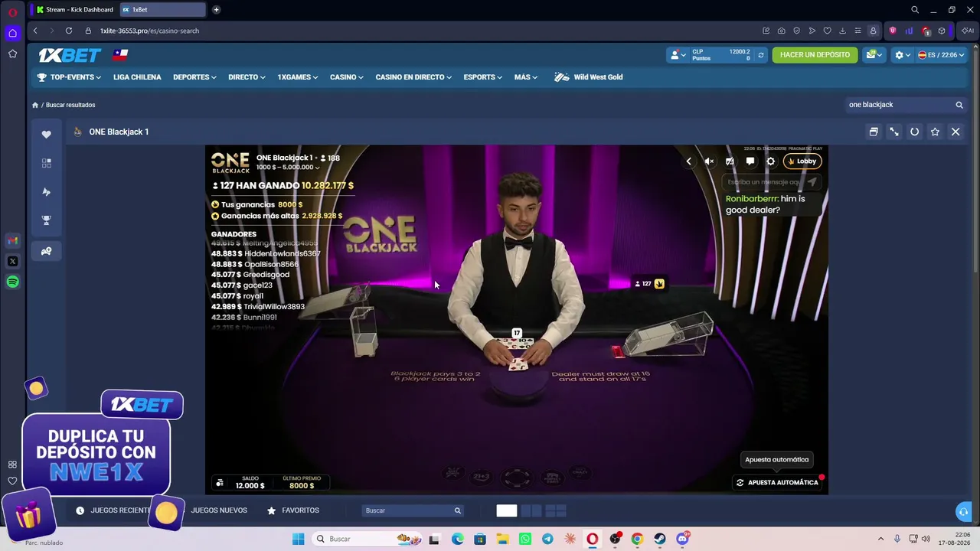The height and width of the screenshot is (551, 980).
Task: Collapse the game controls with the left arrow
Action: (688, 161)
